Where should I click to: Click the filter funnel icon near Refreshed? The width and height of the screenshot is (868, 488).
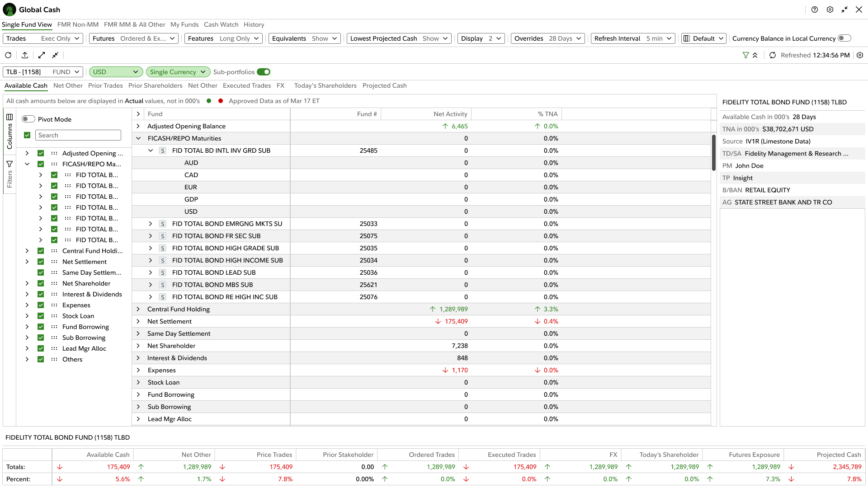[x=745, y=55]
